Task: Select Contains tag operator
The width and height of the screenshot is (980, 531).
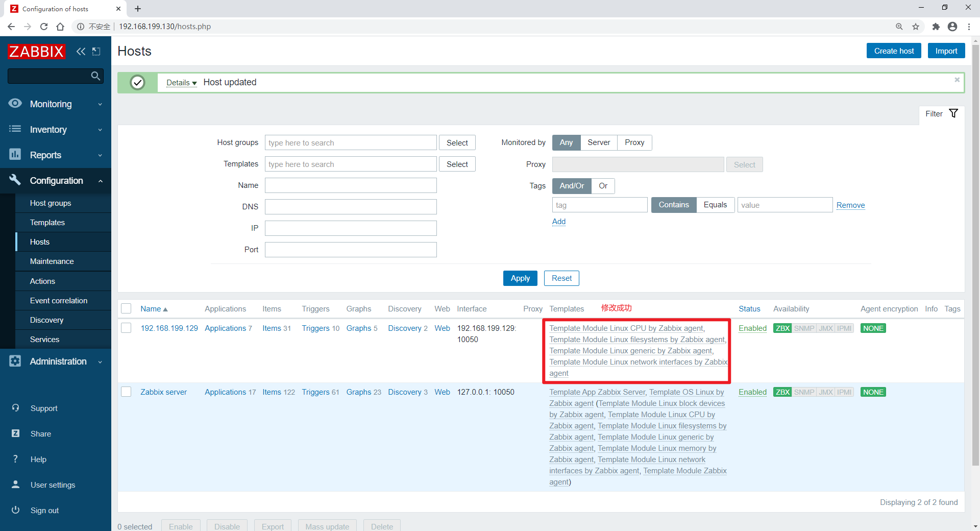Action: click(x=674, y=205)
